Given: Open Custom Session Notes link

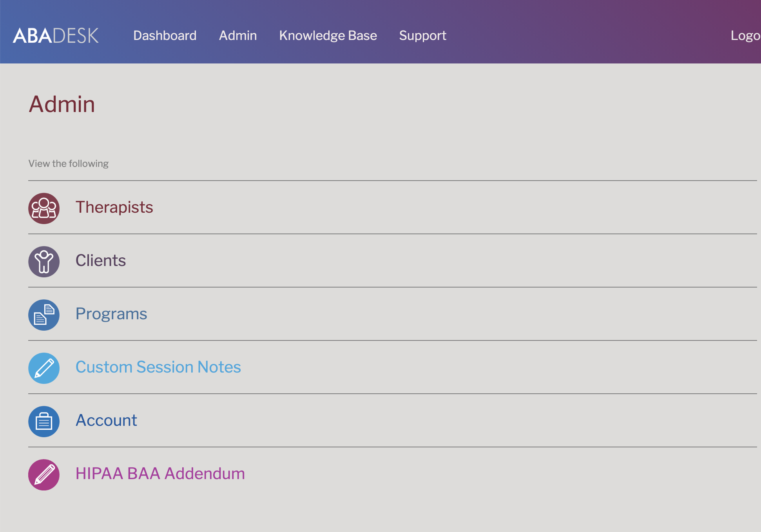Looking at the screenshot, I should click(158, 367).
